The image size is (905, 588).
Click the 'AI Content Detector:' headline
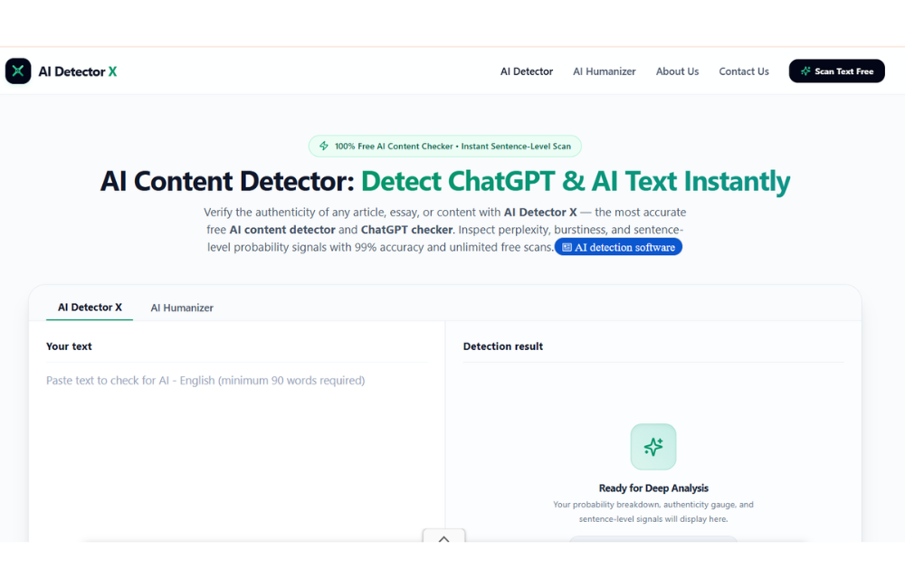pos(227,181)
